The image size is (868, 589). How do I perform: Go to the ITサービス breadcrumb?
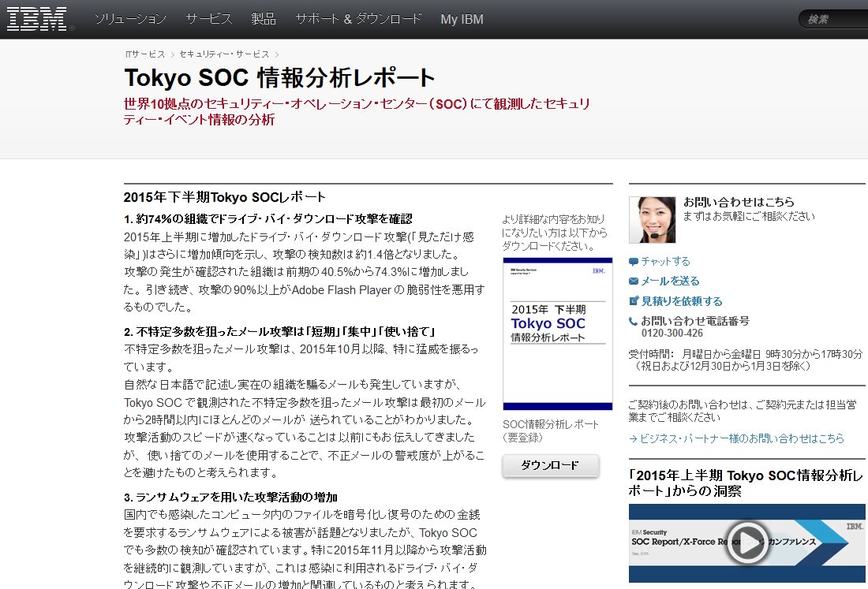point(145,54)
